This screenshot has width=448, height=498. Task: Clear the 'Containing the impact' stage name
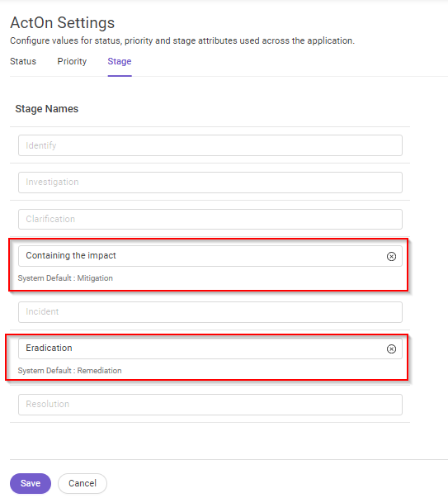(391, 256)
